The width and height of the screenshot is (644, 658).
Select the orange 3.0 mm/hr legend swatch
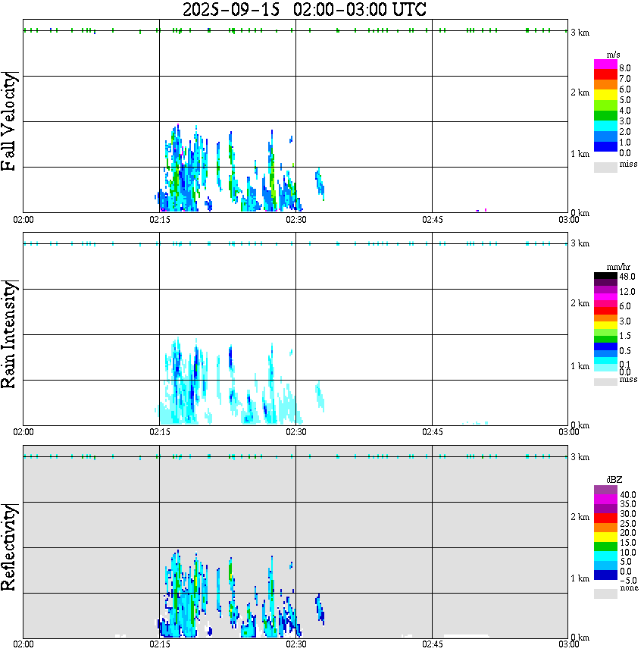(605, 318)
